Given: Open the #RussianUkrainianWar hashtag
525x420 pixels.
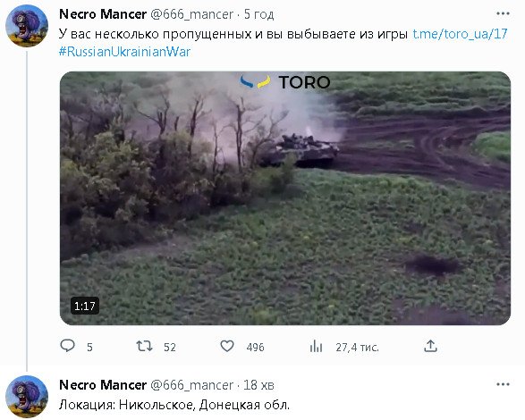Looking at the screenshot, I should [x=124, y=52].
